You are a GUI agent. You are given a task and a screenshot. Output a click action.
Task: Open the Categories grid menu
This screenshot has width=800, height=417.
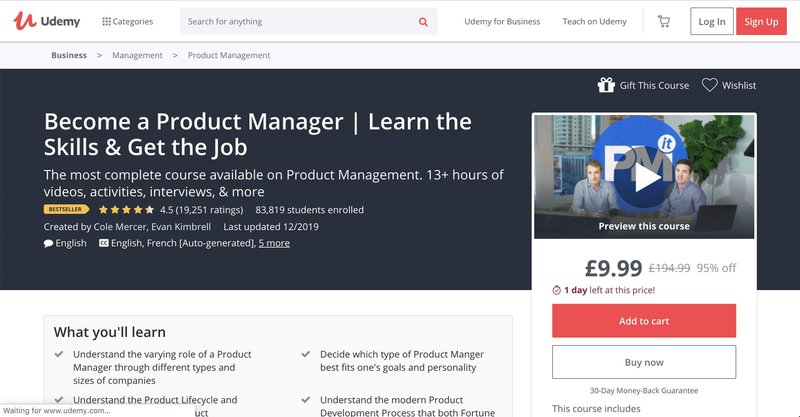pyautogui.click(x=128, y=21)
